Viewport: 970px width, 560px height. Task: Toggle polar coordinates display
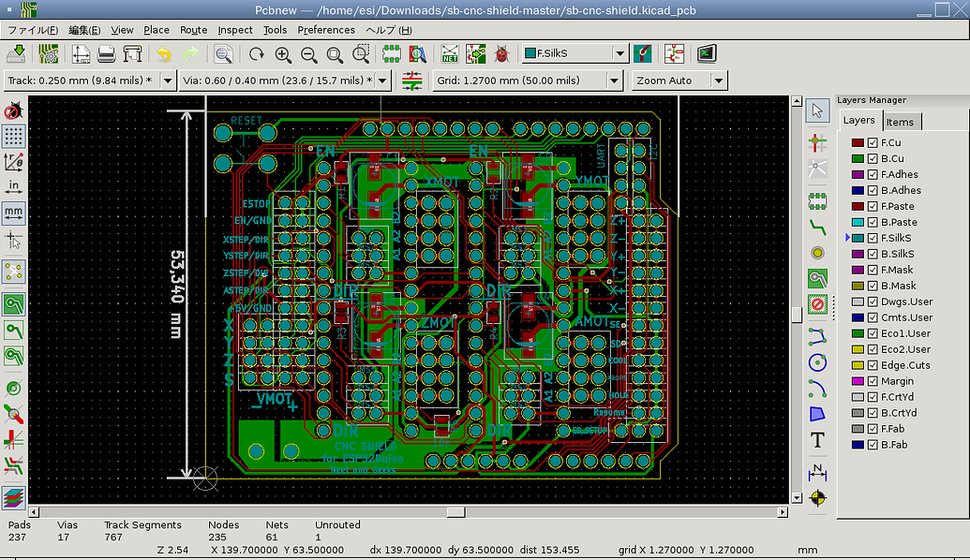[x=12, y=162]
